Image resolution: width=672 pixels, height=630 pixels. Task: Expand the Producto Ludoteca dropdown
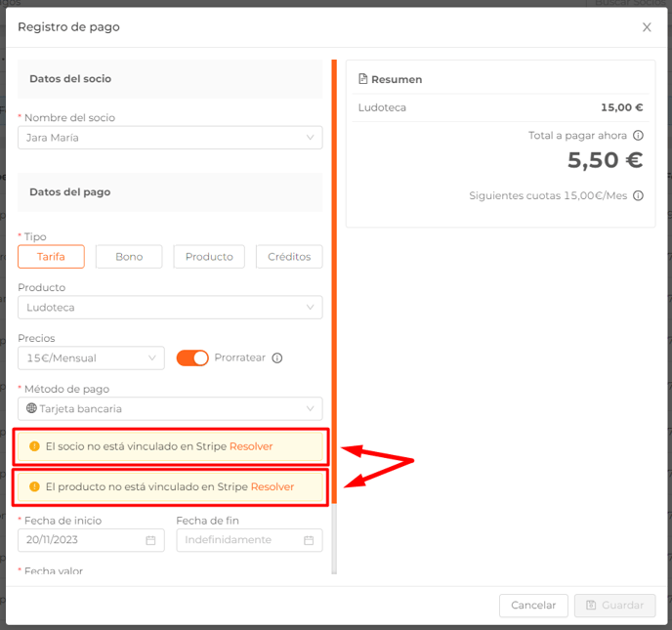tap(170, 308)
